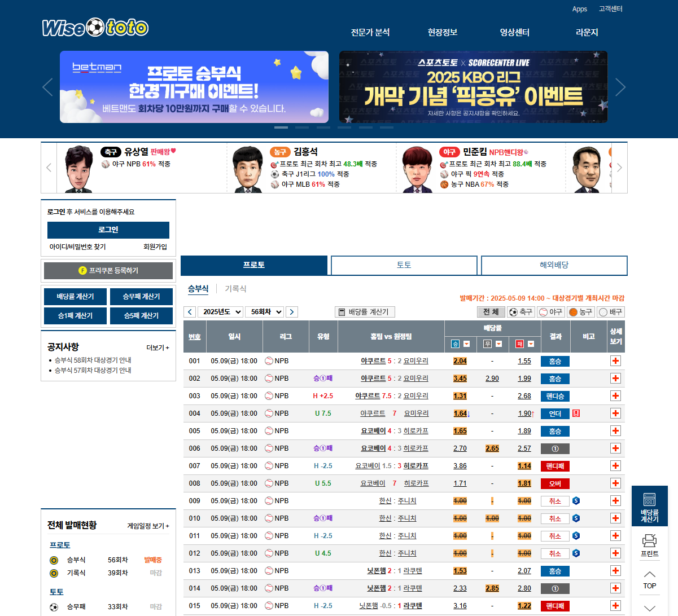This screenshot has width=678, height=616.
Task: Click 김홍석 expert avatar
Action: [x=248, y=169]
